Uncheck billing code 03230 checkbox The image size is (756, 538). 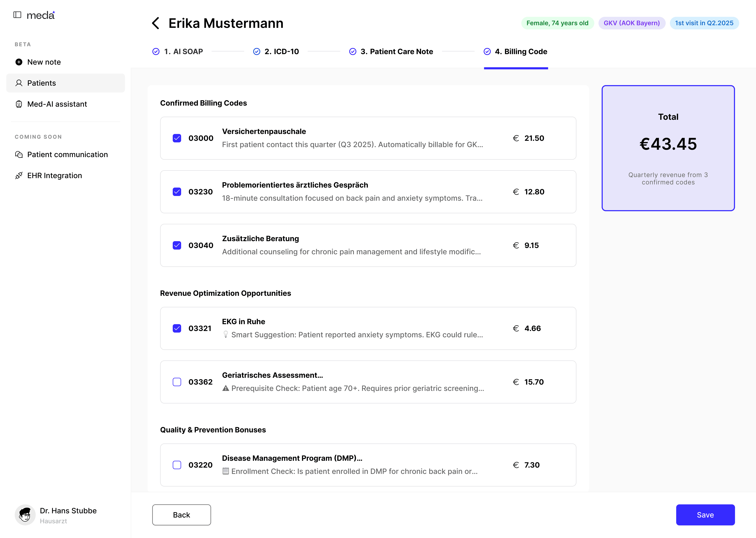pyautogui.click(x=177, y=192)
